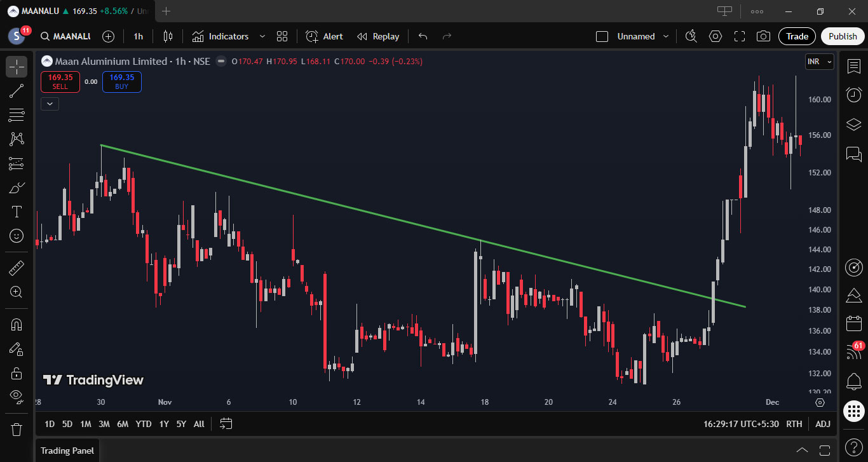
Task: Select the 5D date range
Action: [67, 424]
